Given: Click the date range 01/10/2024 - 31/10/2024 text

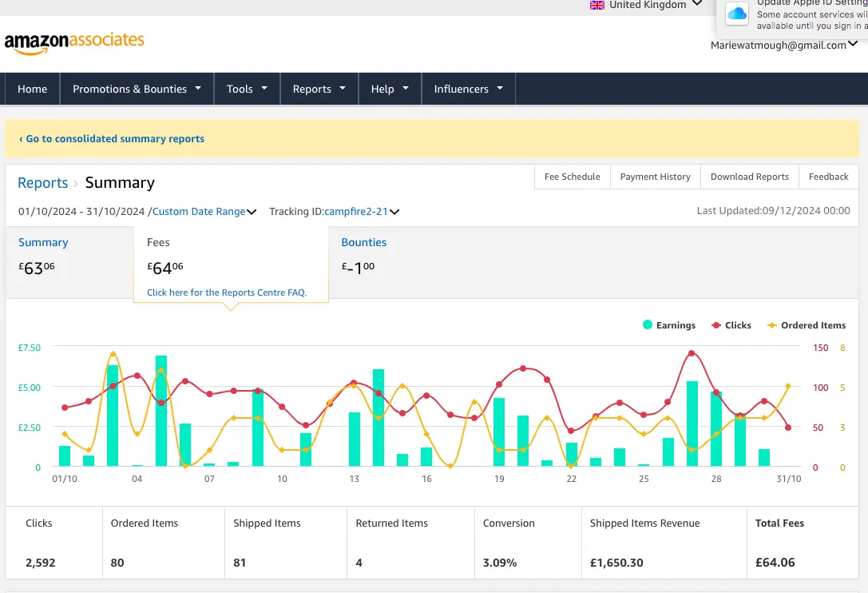Looking at the screenshot, I should (81, 211).
